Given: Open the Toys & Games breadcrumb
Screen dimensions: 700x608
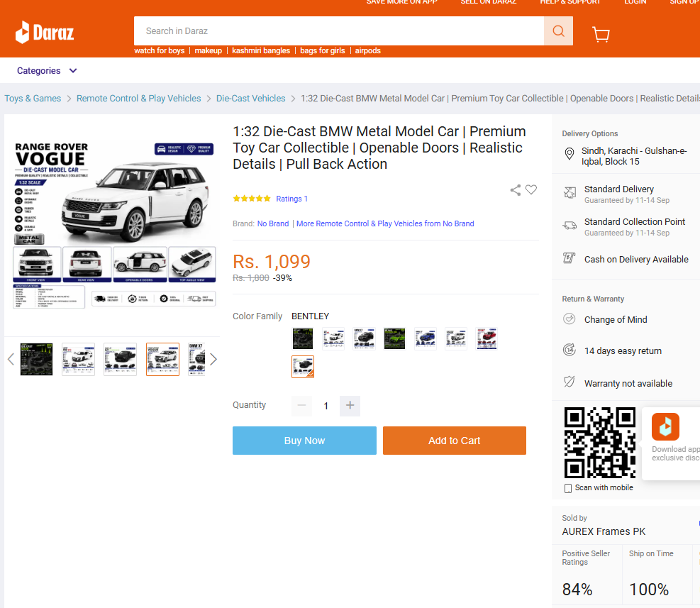Looking at the screenshot, I should coord(33,99).
